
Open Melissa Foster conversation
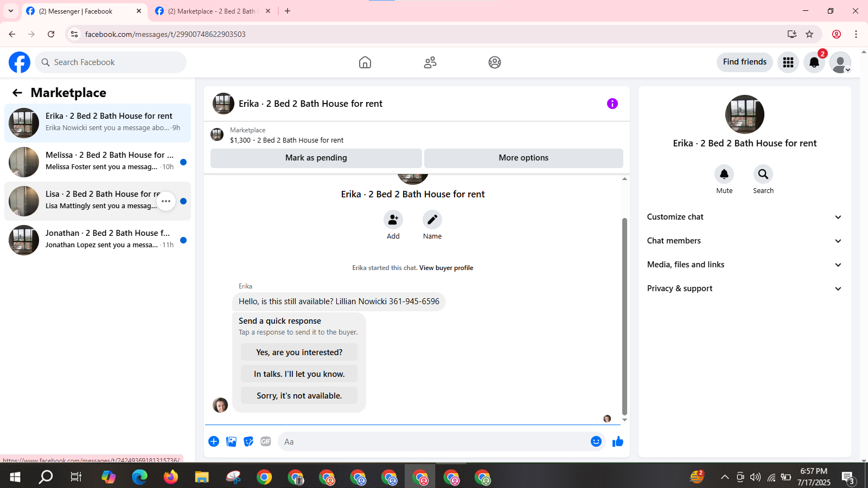pyautogui.click(x=98, y=162)
